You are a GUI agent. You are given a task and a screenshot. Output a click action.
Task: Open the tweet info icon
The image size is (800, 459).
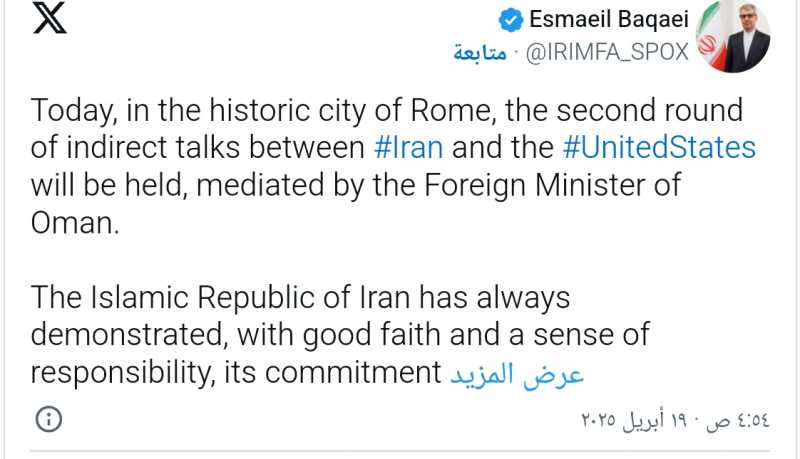[49, 416]
